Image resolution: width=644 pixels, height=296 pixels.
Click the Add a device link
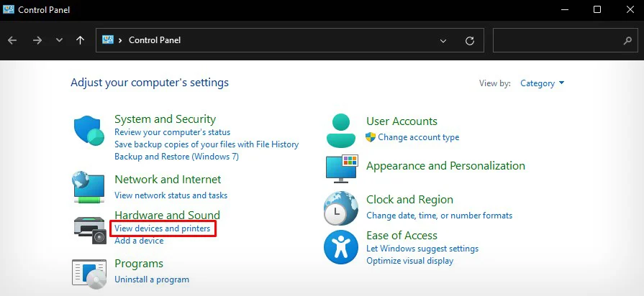point(139,241)
